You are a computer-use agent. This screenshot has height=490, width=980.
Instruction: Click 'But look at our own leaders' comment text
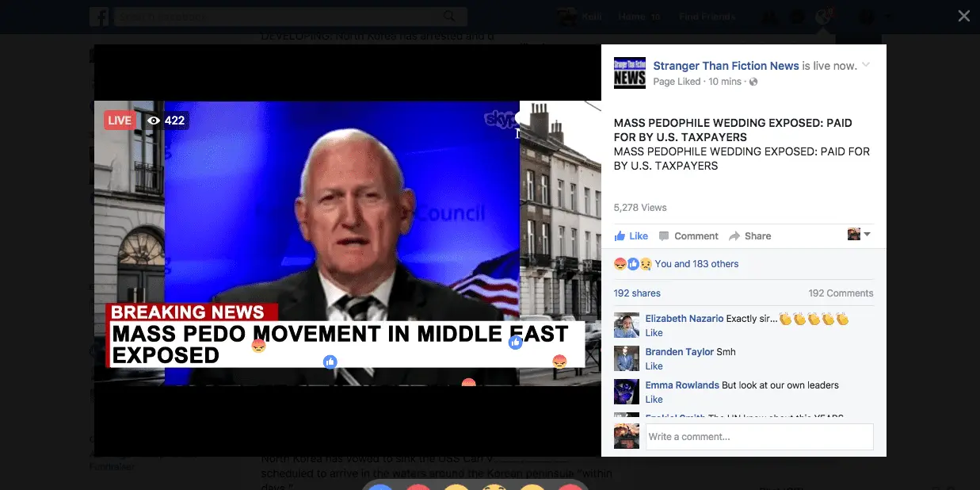coord(780,385)
